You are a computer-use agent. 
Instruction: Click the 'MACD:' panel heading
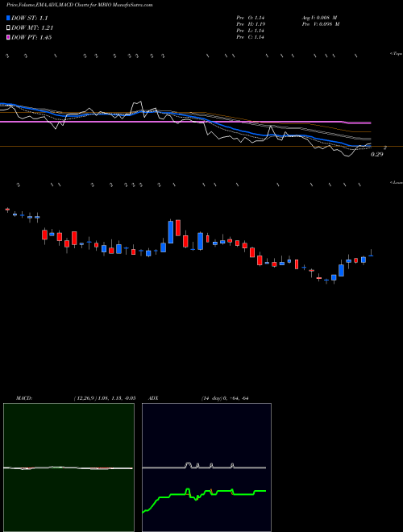click(24, 398)
